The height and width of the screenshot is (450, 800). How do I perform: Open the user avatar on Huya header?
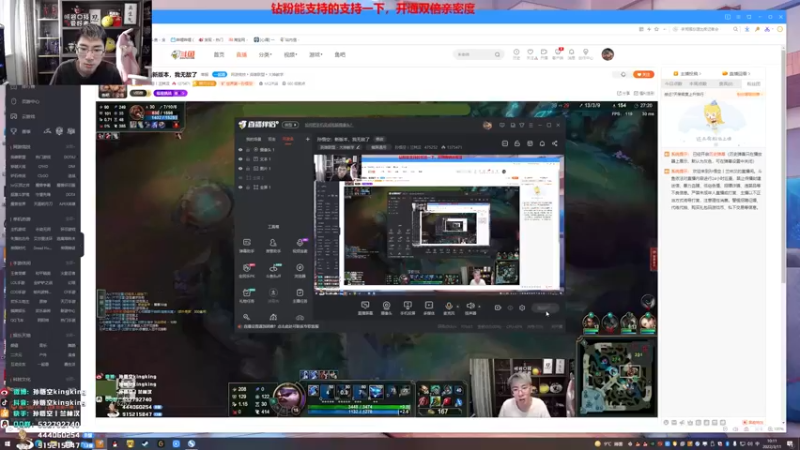(x=607, y=54)
